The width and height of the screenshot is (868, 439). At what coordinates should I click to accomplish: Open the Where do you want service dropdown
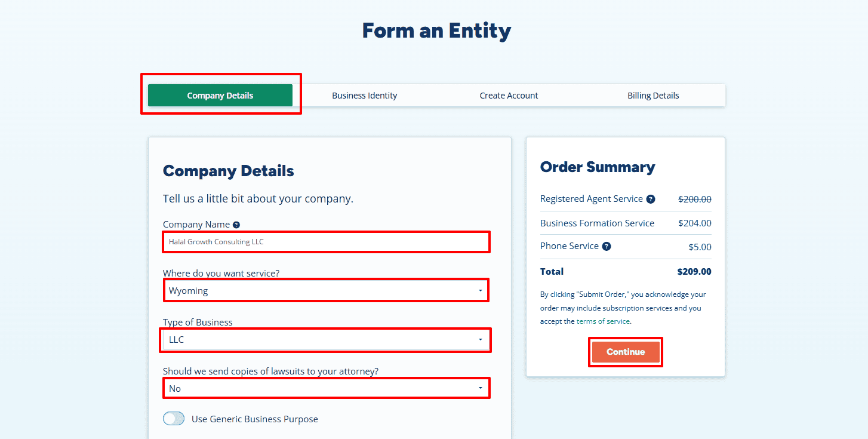click(326, 291)
